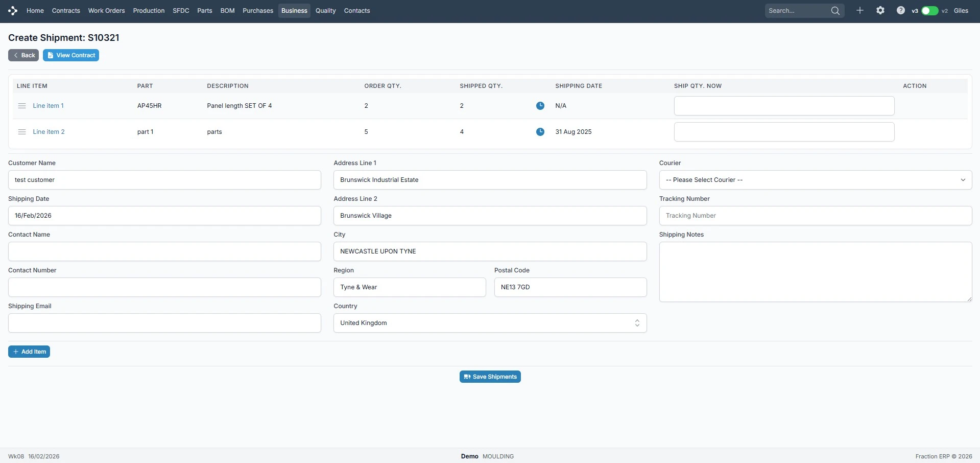Click the Fraction ERP logo icon
The width and height of the screenshot is (980, 463).
[x=13, y=11]
